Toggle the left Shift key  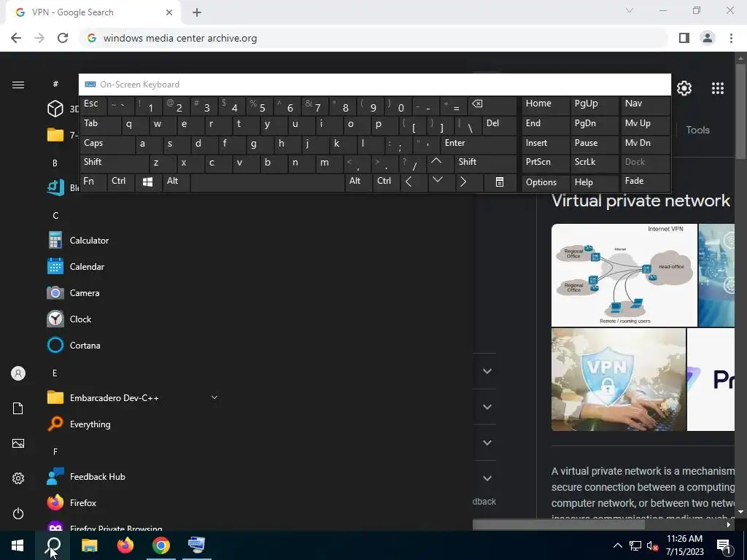pos(114,163)
